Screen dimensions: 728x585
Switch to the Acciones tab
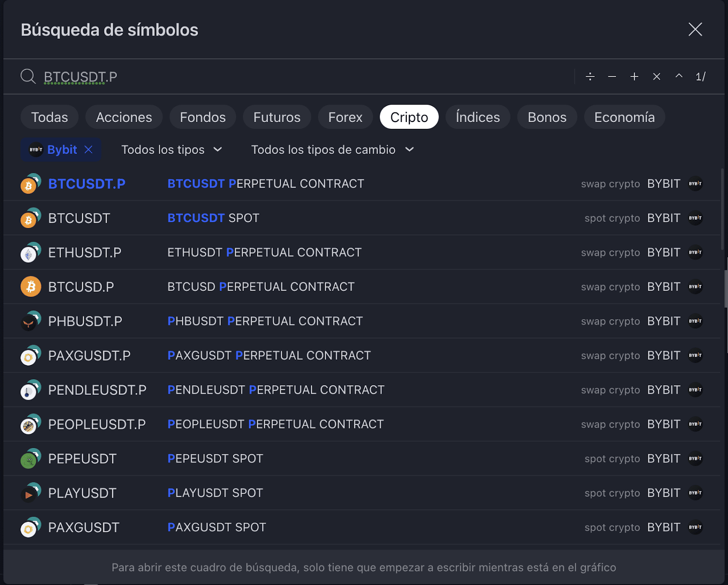click(124, 117)
